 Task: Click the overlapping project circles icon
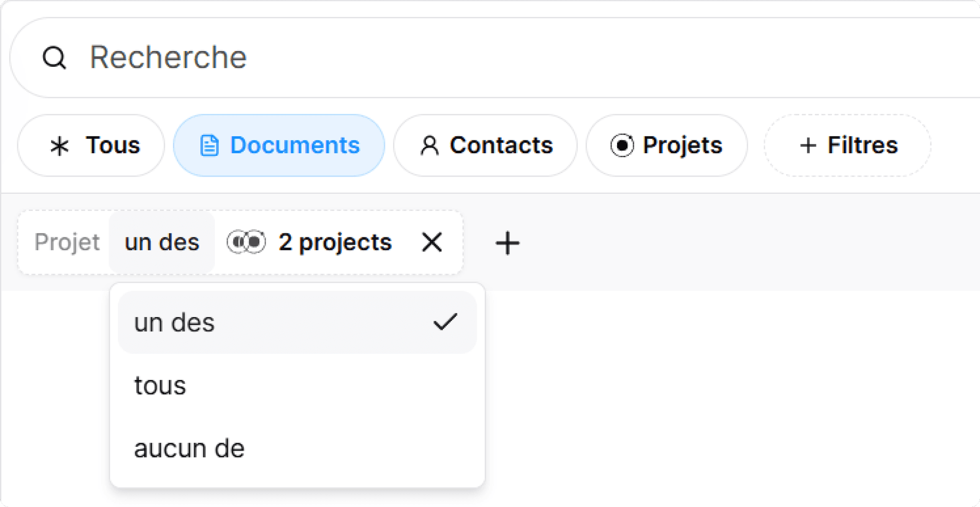(x=247, y=242)
